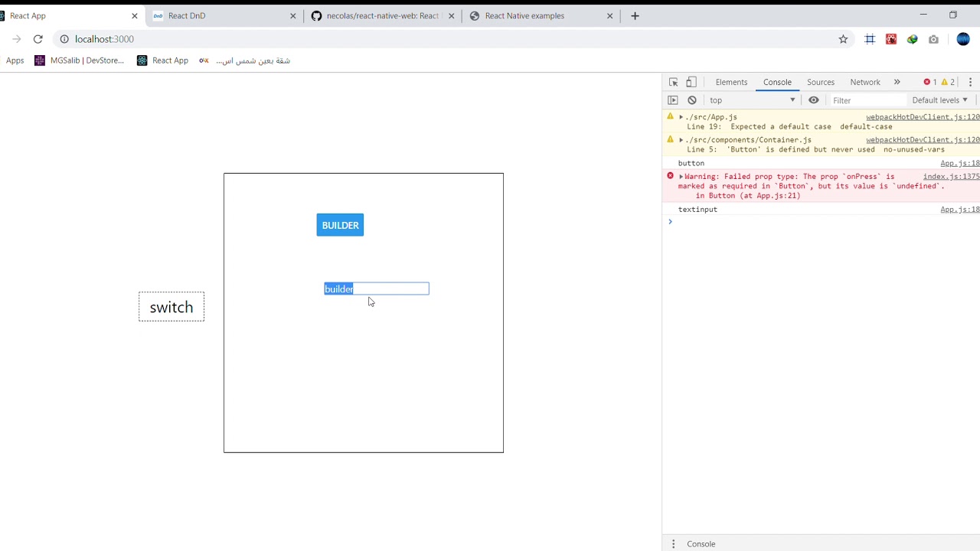Expand the Container.js warning message

(x=681, y=140)
